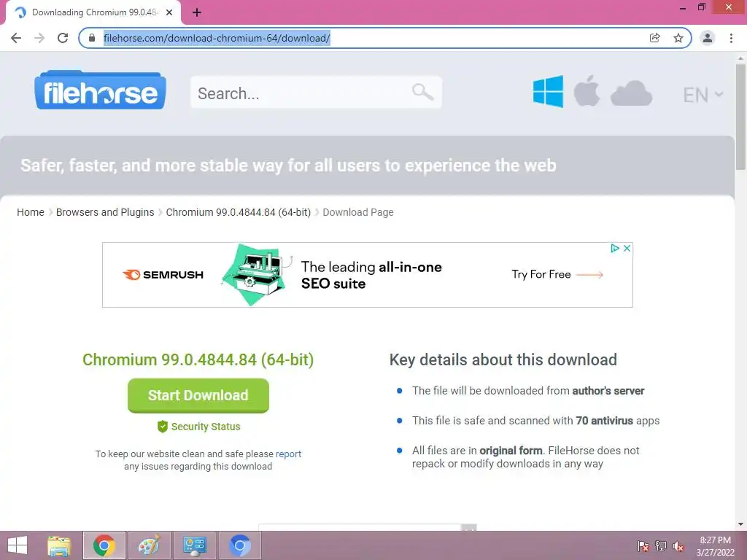Open File Explorer from taskbar

tap(59, 545)
